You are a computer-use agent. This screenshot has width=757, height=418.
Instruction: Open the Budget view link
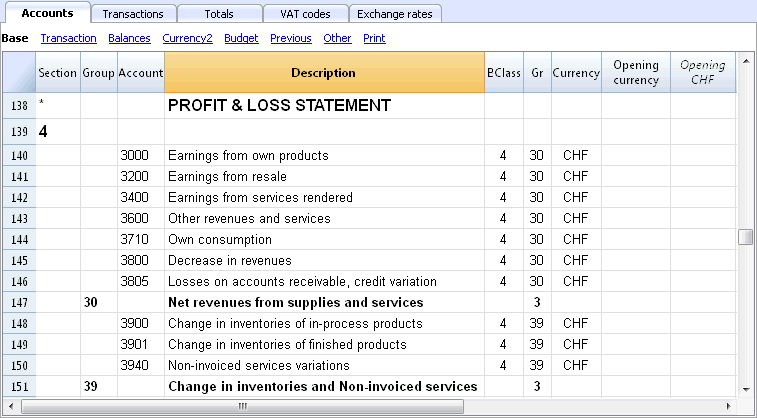pos(241,38)
